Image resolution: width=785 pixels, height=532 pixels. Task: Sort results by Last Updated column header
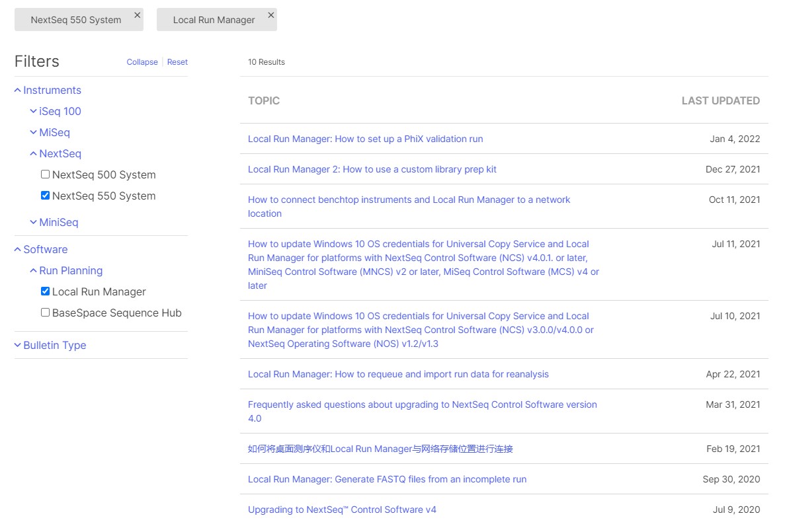[720, 101]
